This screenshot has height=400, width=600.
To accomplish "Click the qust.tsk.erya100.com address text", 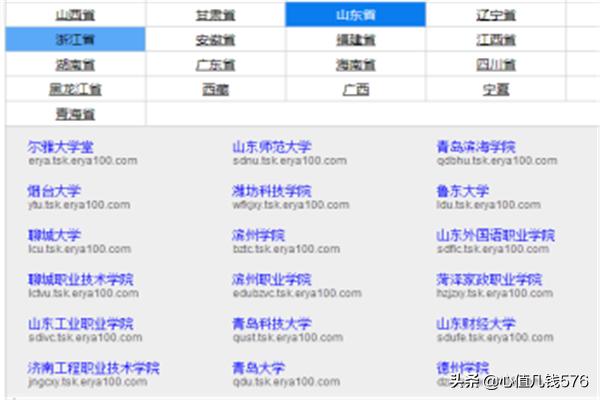I will pos(288,338).
